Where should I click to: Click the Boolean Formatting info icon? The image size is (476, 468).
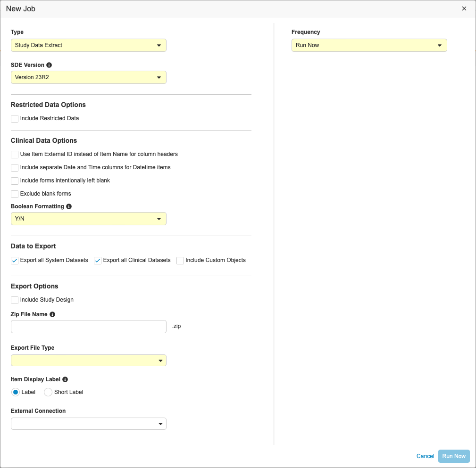(x=69, y=206)
